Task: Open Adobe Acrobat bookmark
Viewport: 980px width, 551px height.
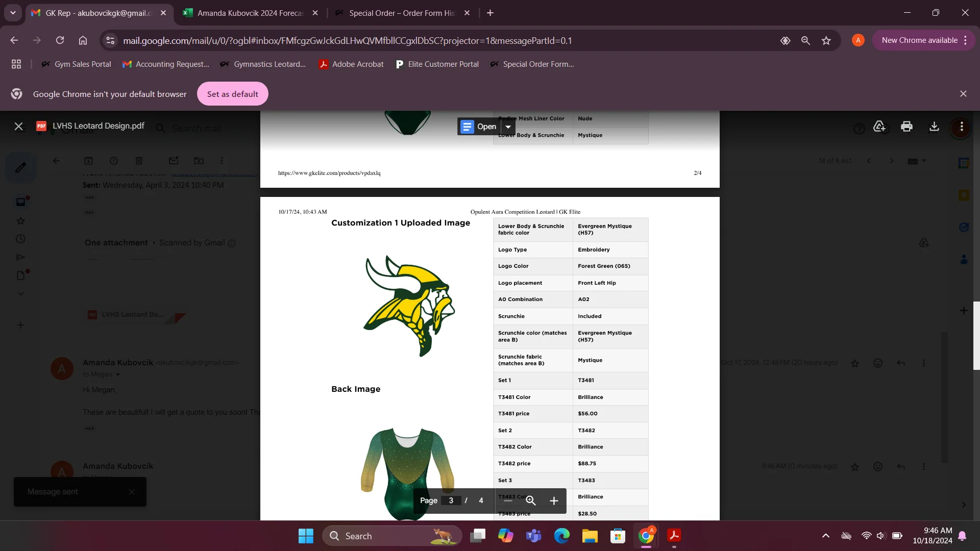Action: pos(351,64)
